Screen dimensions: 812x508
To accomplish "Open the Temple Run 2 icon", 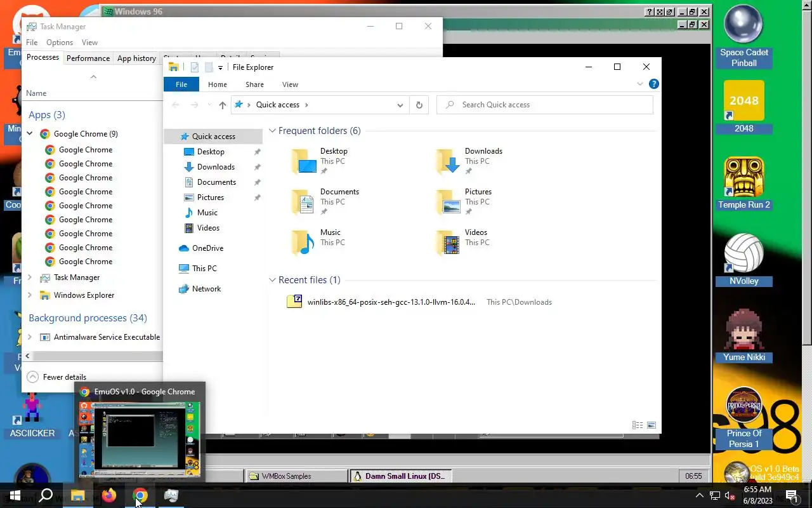I will point(743,183).
